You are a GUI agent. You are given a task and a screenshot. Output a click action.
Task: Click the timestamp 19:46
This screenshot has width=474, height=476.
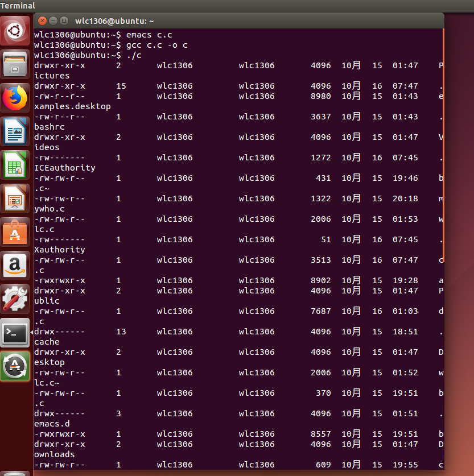(405, 178)
